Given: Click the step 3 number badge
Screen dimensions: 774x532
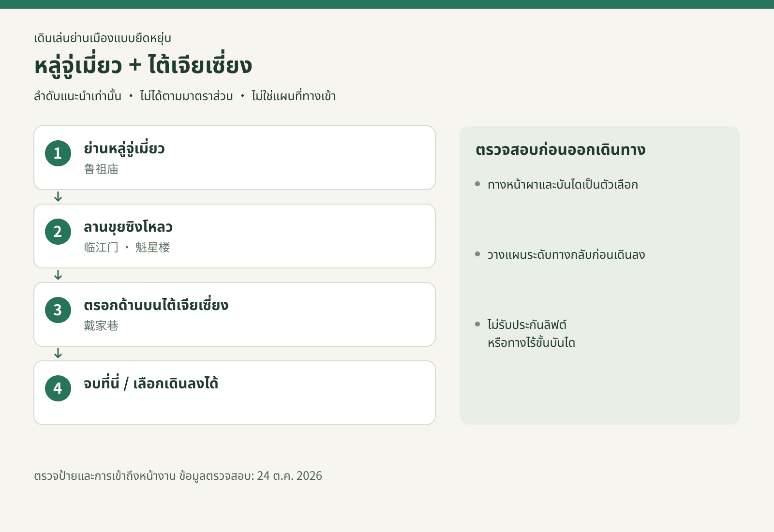Looking at the screenshot, I should click(58, 310).
